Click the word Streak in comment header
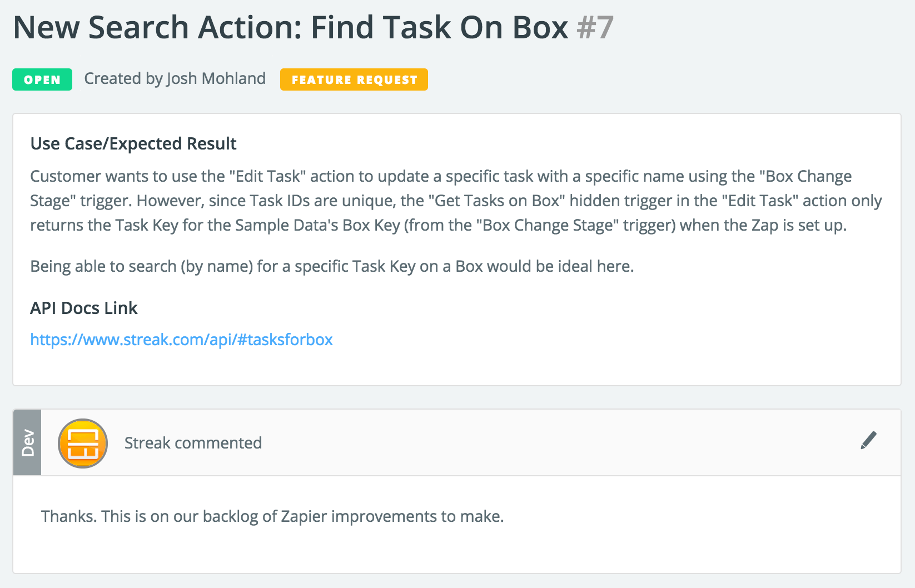Viewport: 915px width, 588px height. pos(147,443)
